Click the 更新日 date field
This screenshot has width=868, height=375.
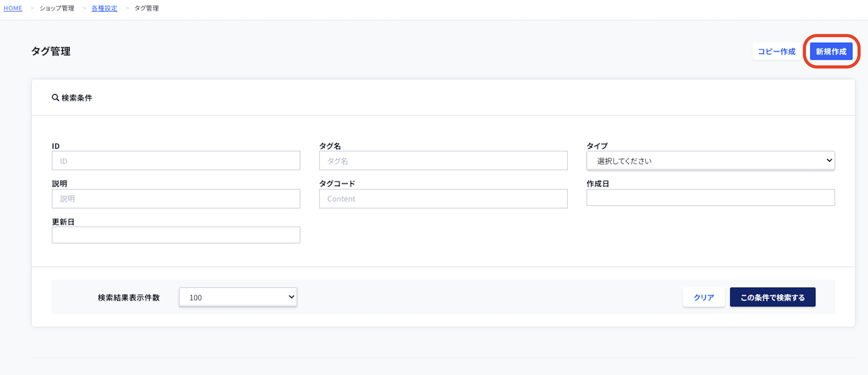click(176, 235)
